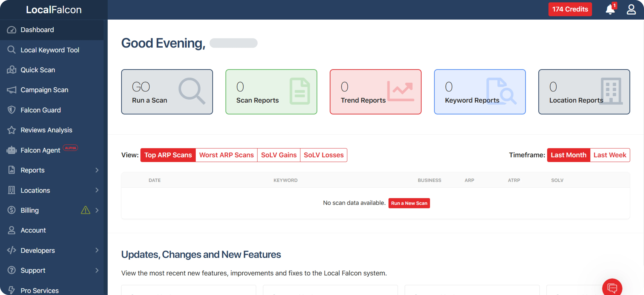Open the 174 Credits button
The image size is (644, 295).
tap(570, 9)
